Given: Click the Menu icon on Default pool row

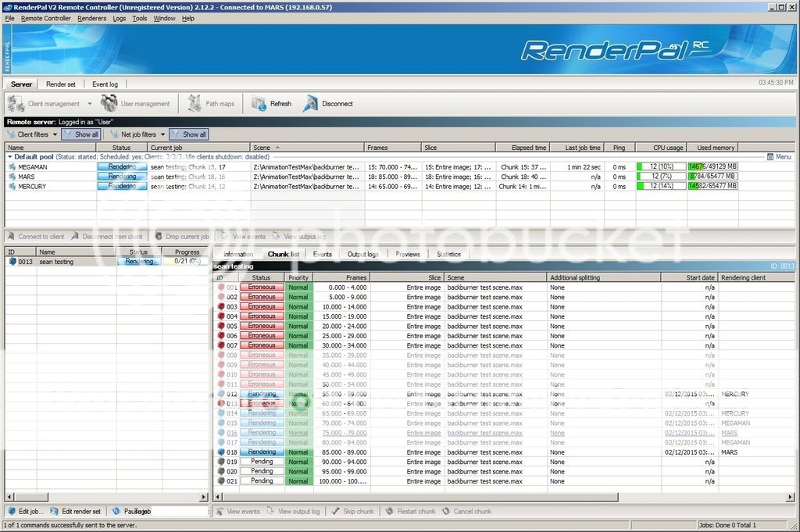Looking at the screenshot, I should (770, 157).
